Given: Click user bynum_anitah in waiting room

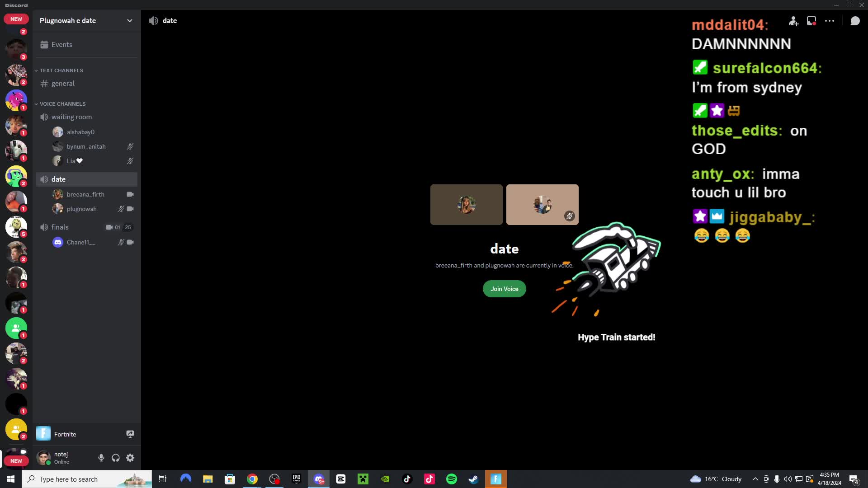Looking at the screenshot, I should (x=86, y=146).
